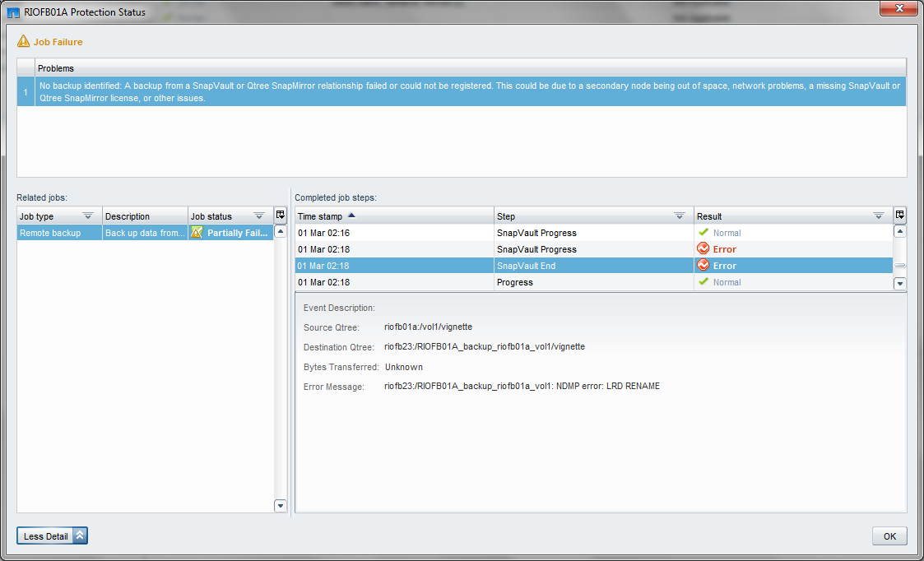
Task: Open the Job type column filter dropdown
Action: (88, 216)
